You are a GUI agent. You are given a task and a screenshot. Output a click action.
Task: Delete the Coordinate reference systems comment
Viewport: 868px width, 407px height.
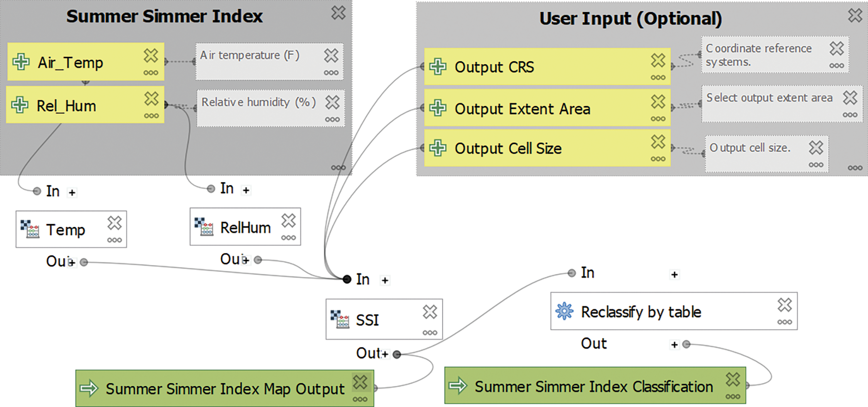pyautogui.click(x=836, y=49)
